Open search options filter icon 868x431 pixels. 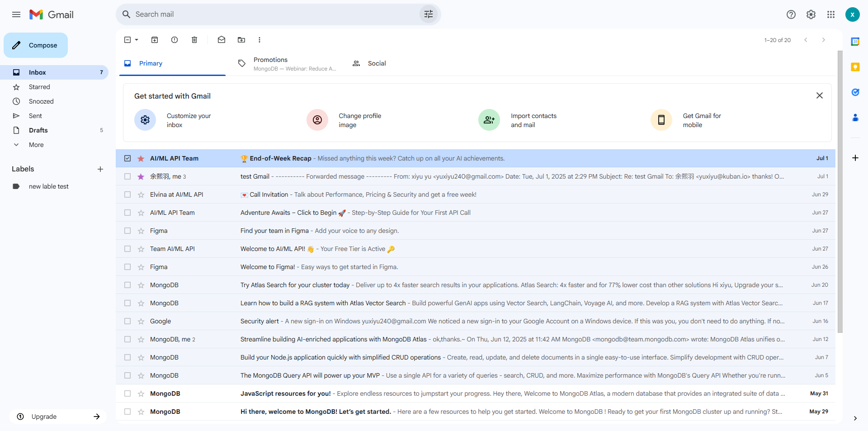(429, 14)
